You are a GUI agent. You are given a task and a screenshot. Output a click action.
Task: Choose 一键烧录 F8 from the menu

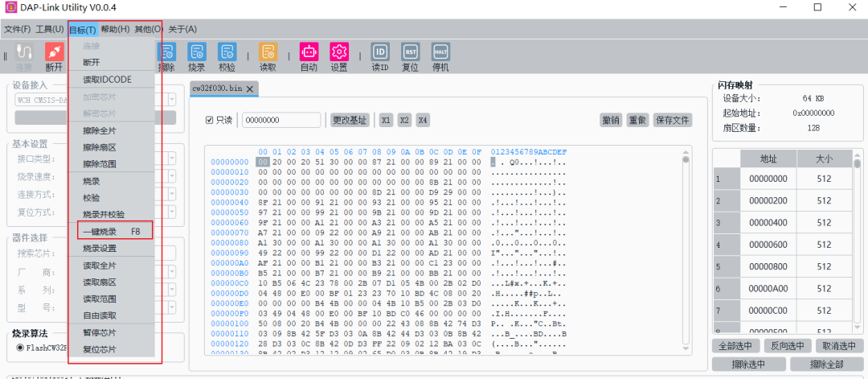[x=114, y=232]
